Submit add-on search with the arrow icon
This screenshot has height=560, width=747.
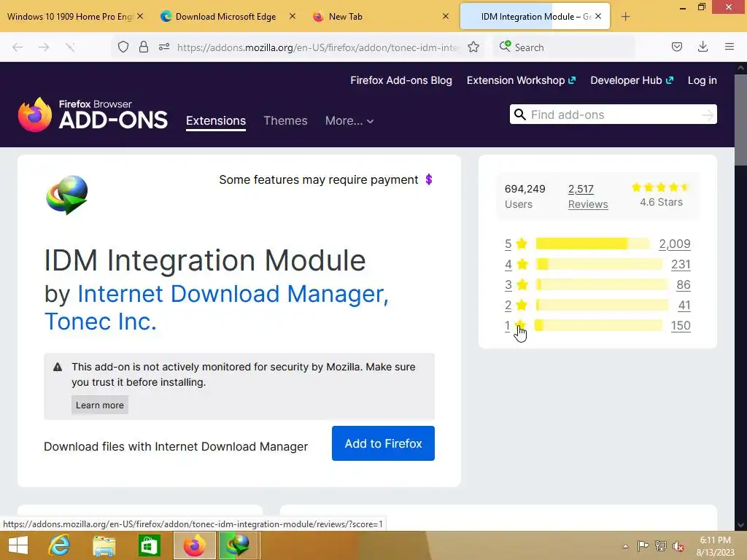pyautogui.click(x=708, y=114)
